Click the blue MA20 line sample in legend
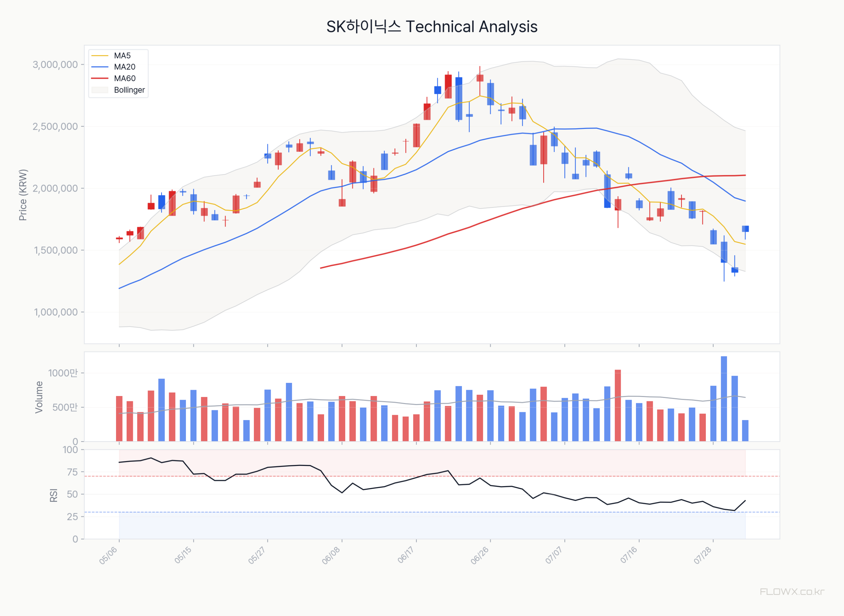The height and width of the screenshot is (616, 844). pos(100,67)
